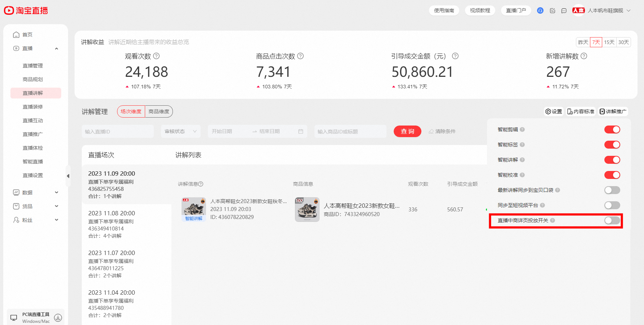Open the 首页 home icon

(16, 35)
